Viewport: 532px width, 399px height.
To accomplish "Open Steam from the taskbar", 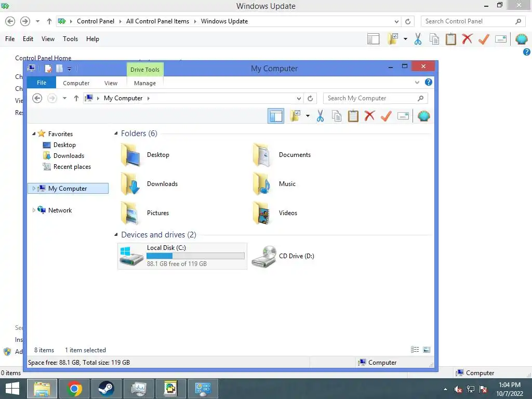I will click(x=106, y=389).
